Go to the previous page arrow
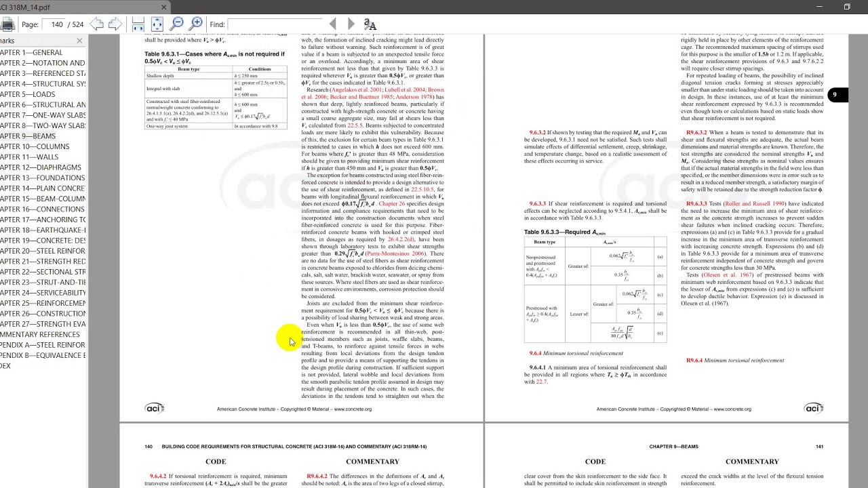Image resolution: width=868 pixels, height=488 pixels. [x=97, y=24]
